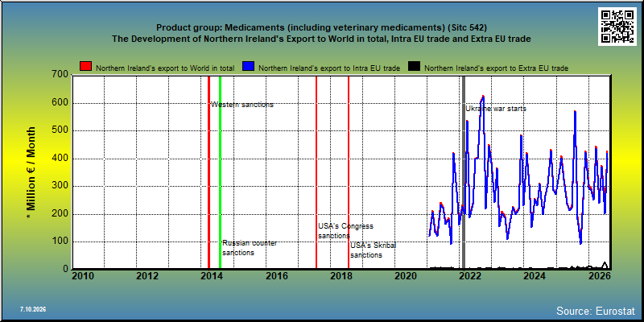Click the x-axis year label 2024
The image size is (644, 322).
(x=535, y=276)
